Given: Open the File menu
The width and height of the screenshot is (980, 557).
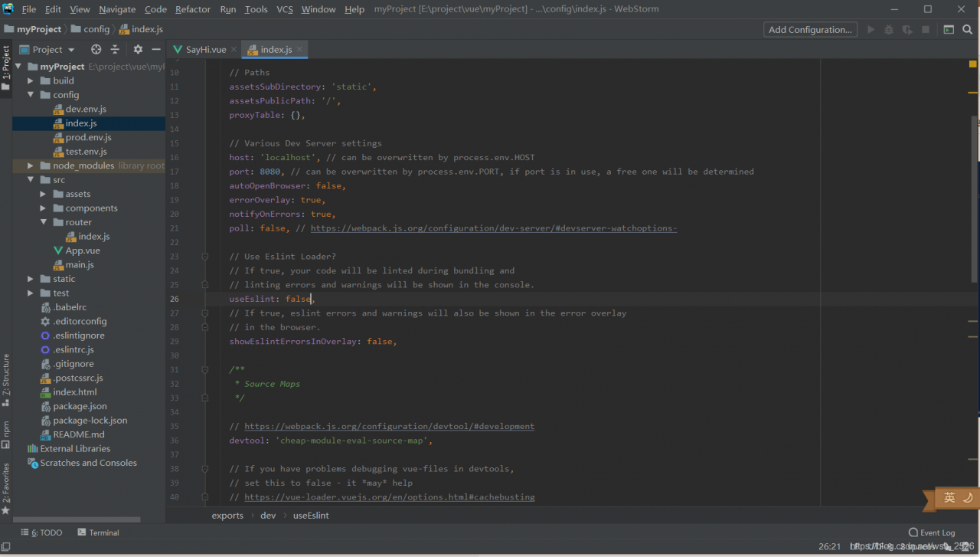Looking at the screenshot, I should click(x=29, y=9).
